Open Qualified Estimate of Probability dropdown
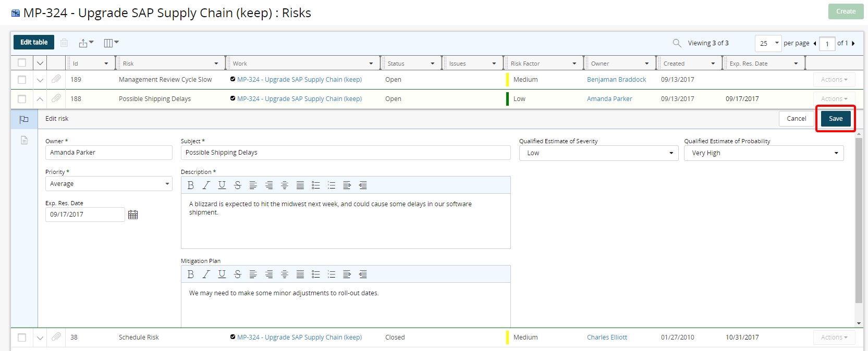868x351 pixels. pyautogui.click(x=763, y=153)
